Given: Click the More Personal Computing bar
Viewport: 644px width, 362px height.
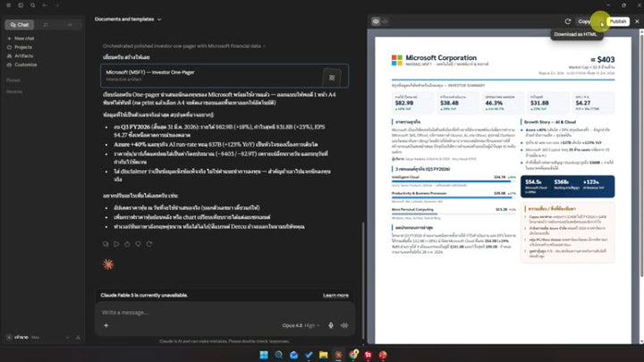Looking at the screenshot, I should (x=453, y=214).
